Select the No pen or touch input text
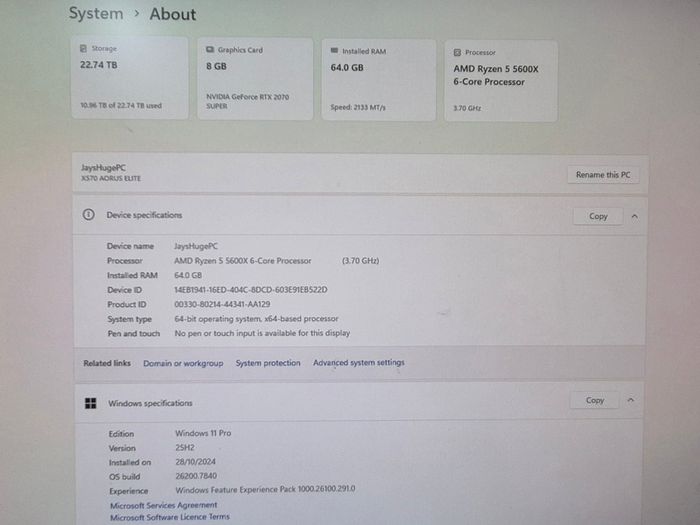The width and height of the screenshot is (700, 525). tap(262, 333)
